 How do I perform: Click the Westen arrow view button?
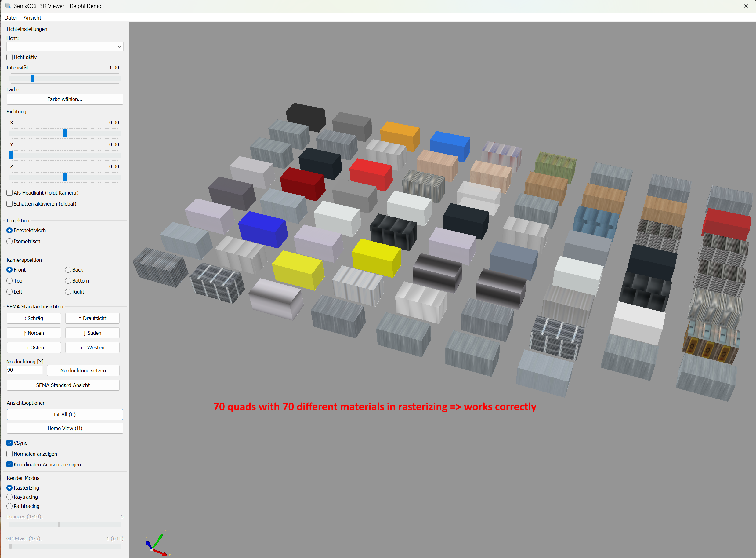pos(92,348)
